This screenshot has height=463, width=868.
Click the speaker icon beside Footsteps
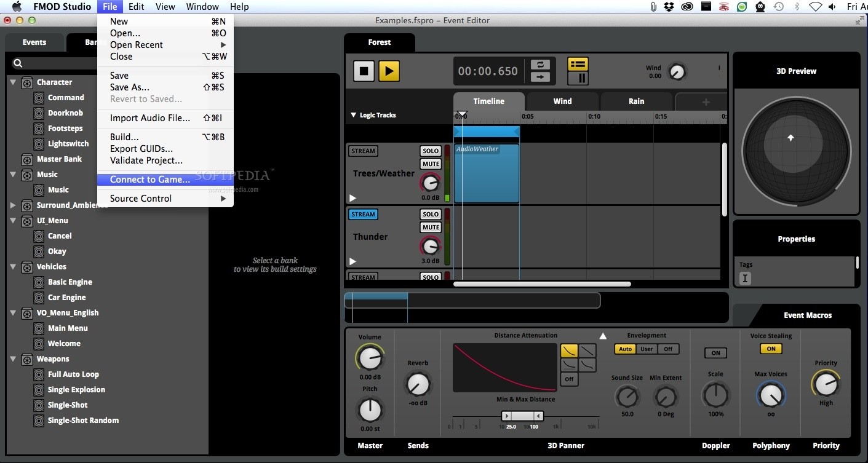click(39, 129)
